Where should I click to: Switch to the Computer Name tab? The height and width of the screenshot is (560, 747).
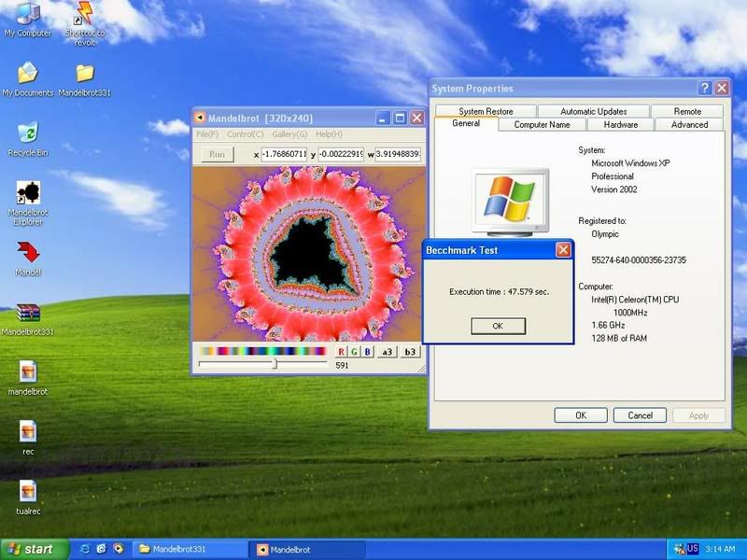click(542, 124)
